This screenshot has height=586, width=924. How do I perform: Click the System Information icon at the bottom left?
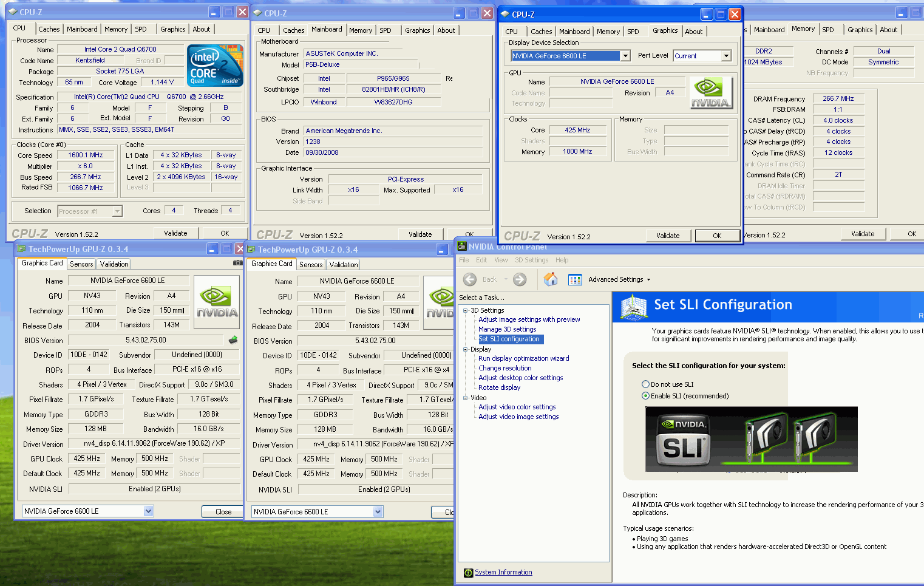(x=468, y=573)
